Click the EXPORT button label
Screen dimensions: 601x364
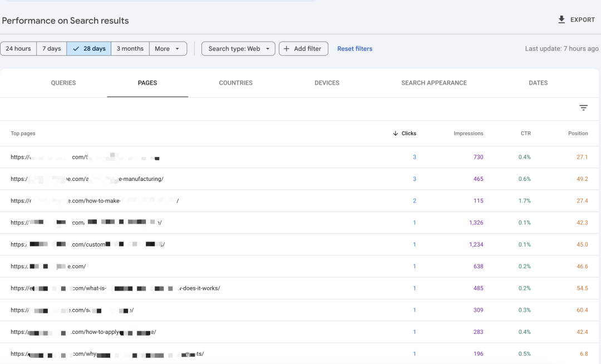point(583,19)
